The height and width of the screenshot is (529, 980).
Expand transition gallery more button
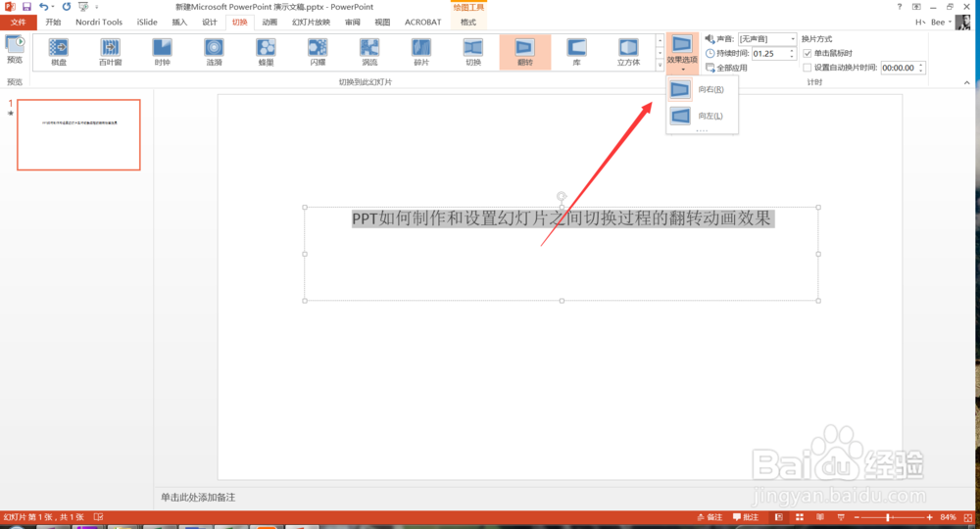pos(660,65)
